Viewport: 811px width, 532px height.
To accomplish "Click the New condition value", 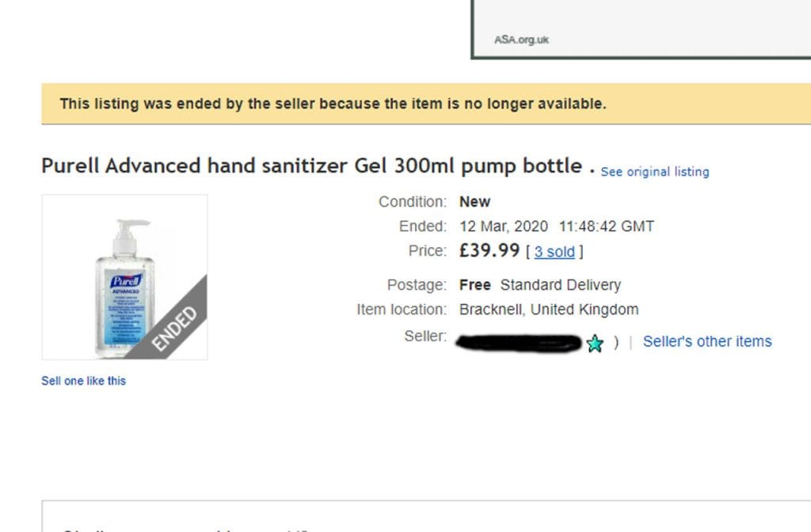I will pos(474,202).
